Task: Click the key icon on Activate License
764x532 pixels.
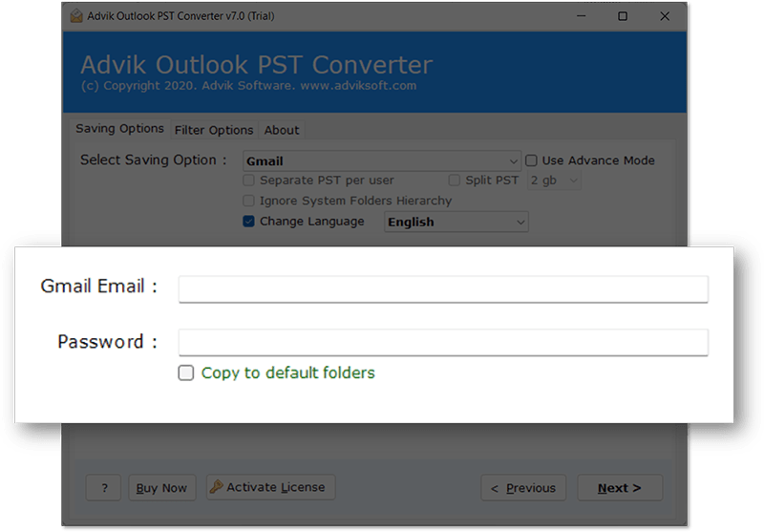Action: pyautogui.click(x=216, y=487)
